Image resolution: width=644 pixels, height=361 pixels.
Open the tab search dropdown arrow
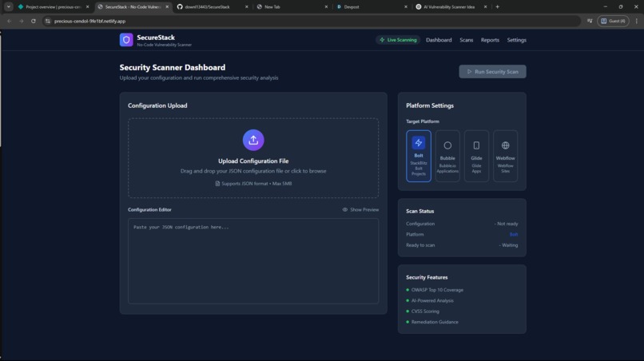[8, 6]
